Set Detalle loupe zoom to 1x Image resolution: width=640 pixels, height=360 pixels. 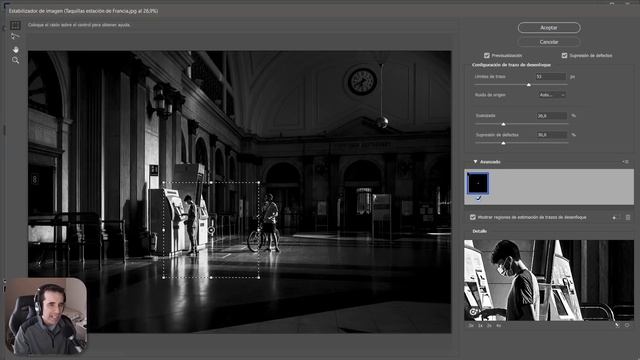pyautogui.click(x=480, y=326)
